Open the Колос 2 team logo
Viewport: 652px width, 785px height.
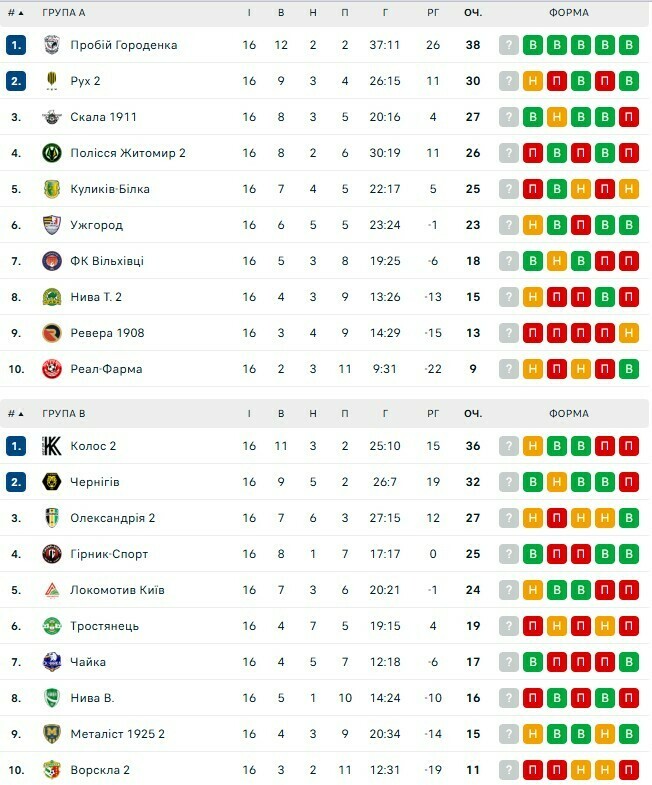[52, 446]
